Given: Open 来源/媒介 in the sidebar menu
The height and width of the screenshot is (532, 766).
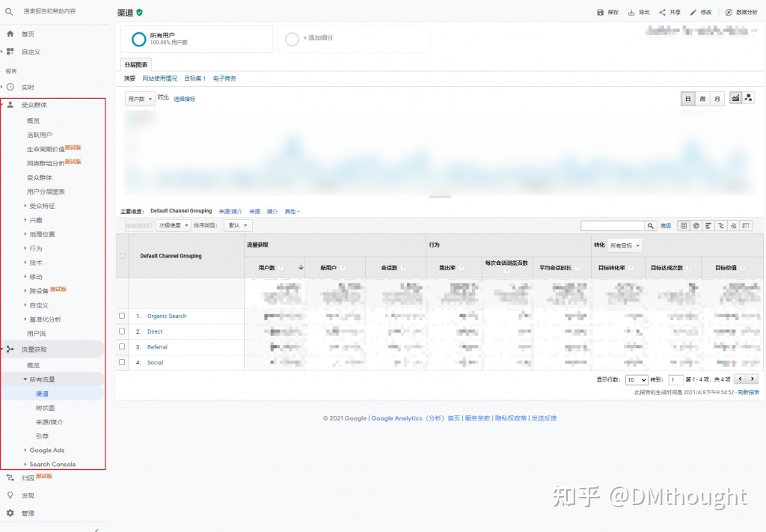Looking at the screenshot, I should (49, 421).
